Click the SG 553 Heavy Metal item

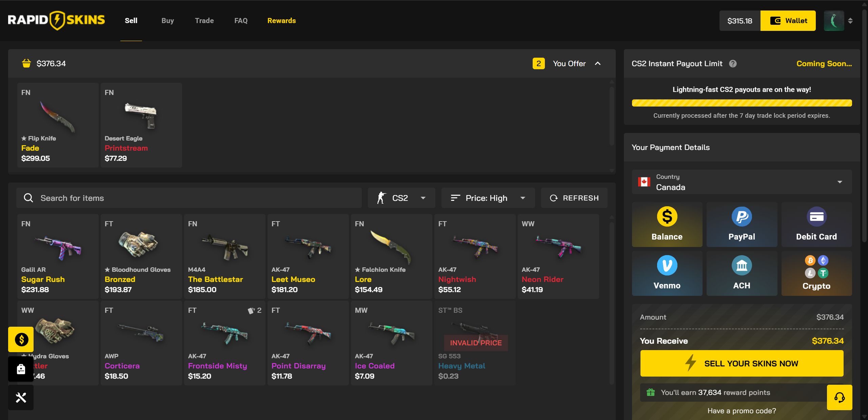(x=475, y=343)
